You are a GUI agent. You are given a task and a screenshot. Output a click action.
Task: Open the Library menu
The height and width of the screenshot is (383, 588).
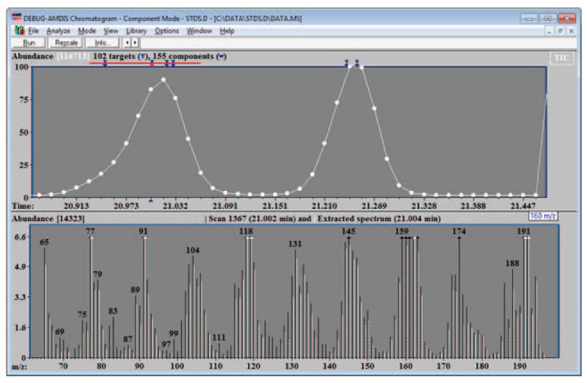[136, 31]
